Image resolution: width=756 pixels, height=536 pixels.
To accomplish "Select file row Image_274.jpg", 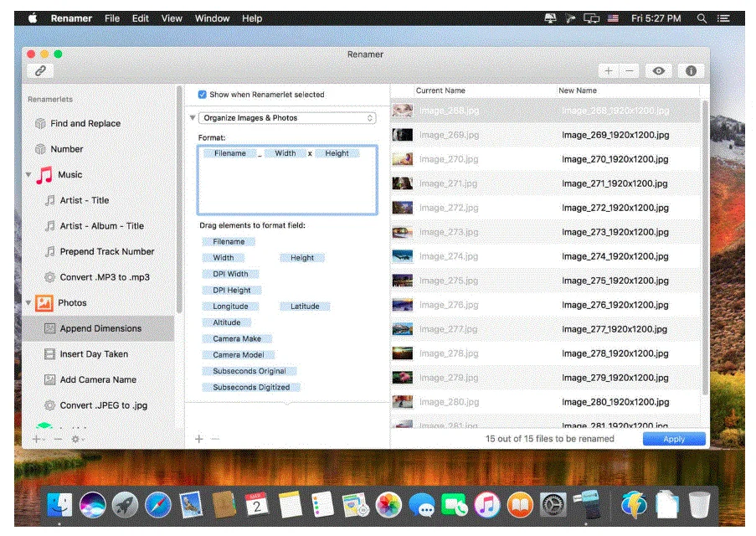I will [x=545, y=256].
